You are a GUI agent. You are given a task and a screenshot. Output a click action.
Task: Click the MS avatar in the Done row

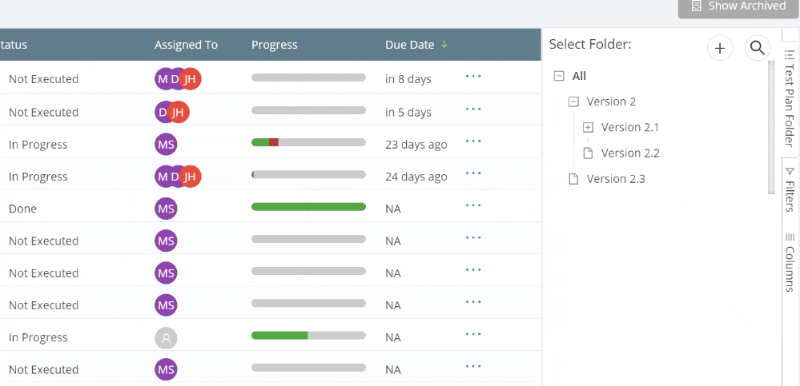pyautogui.click(x=166, y=209)
